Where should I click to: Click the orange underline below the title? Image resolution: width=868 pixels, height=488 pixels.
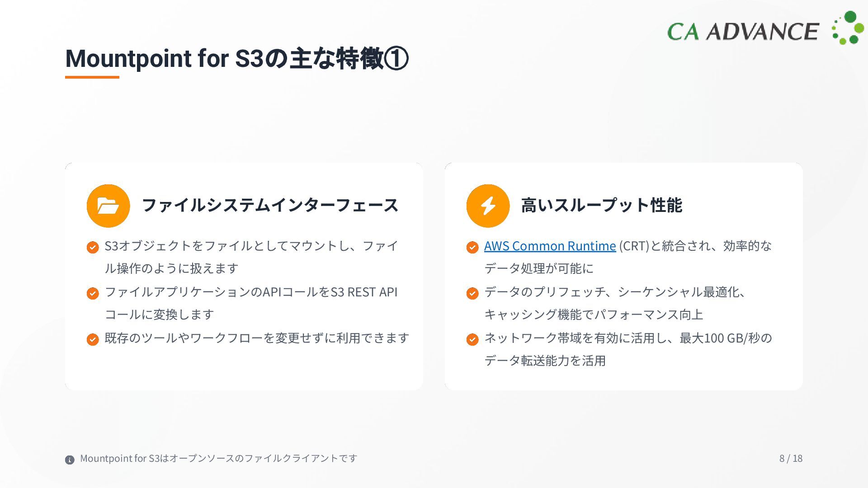(x=92, y=77)
